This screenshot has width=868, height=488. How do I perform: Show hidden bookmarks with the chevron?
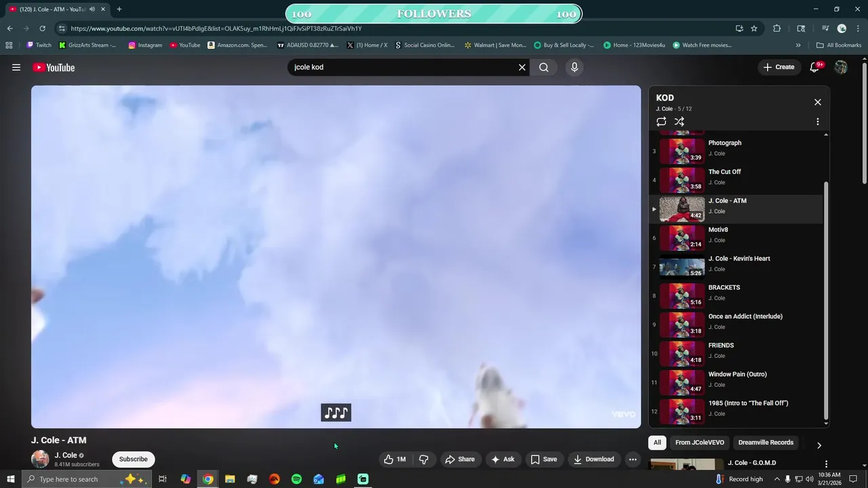798,45
